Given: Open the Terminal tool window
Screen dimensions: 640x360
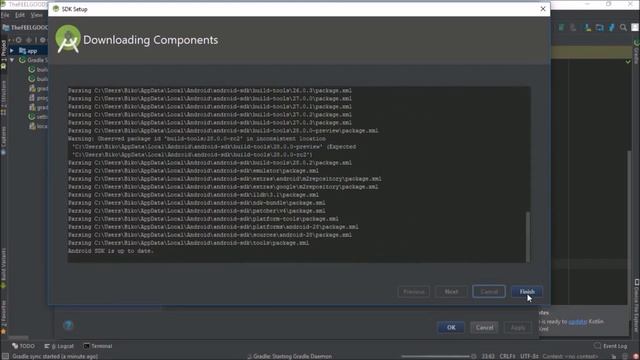Looking at the screenshot, I should pyautogui.click(x=98, y=346).
